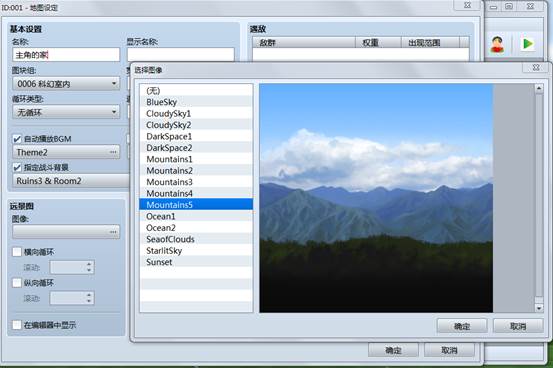Image resolution: width=553 pixels, height=368 pixels.
Task: Click the Mountains5 preview image
Action: pyautogui.click(x=376, y=198)
